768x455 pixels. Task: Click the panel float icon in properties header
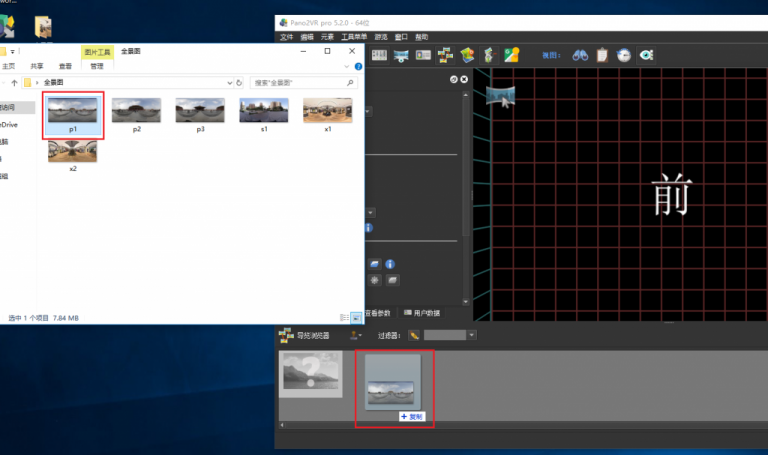coord(454,79)
